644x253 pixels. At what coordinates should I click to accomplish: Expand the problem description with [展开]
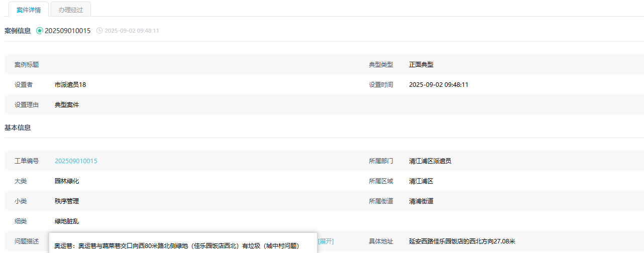point(326,241)
